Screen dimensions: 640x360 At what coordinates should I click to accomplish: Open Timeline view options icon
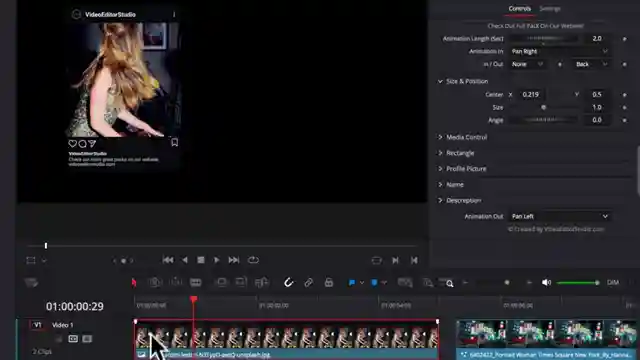31,282
